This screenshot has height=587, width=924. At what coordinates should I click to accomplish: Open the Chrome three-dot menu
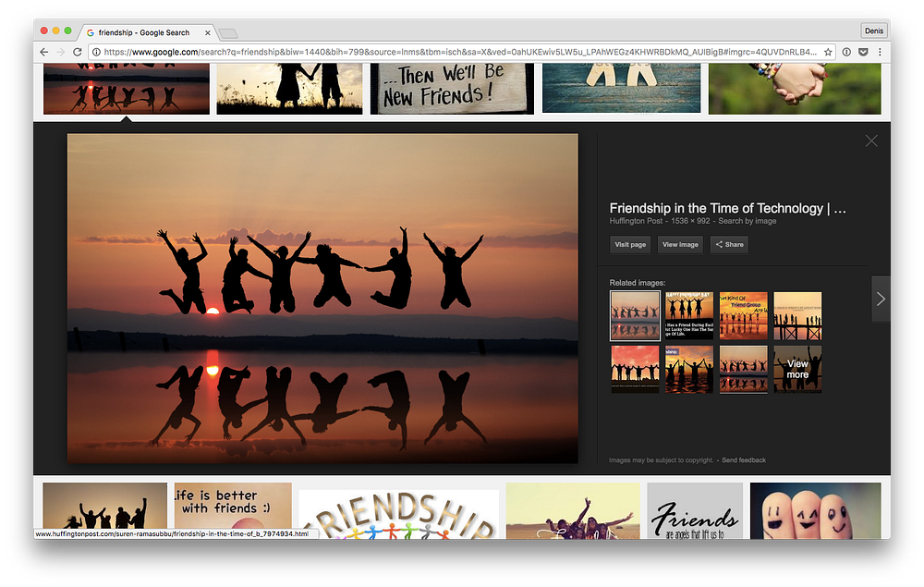[880, 52]
